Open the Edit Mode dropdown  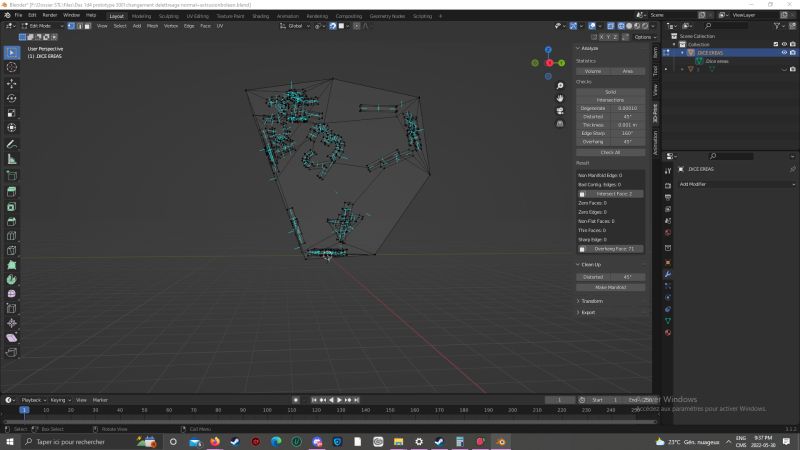click(x=42, y=26)
